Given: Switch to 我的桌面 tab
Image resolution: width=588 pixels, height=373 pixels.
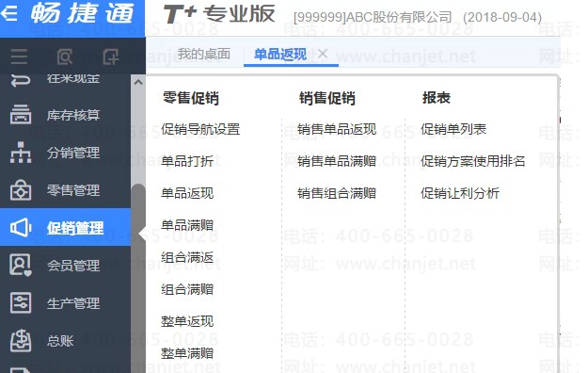Looking at the screenshot, I should point(204,54).
